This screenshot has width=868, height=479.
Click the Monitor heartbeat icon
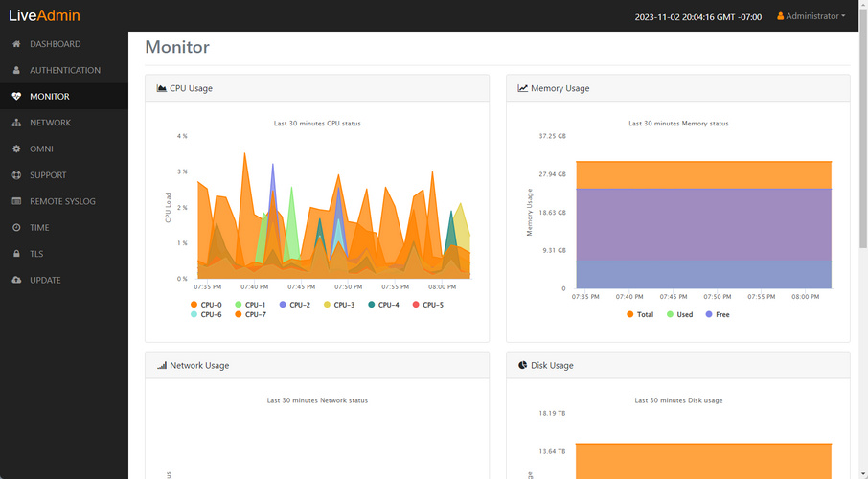(x=16, y=97)
